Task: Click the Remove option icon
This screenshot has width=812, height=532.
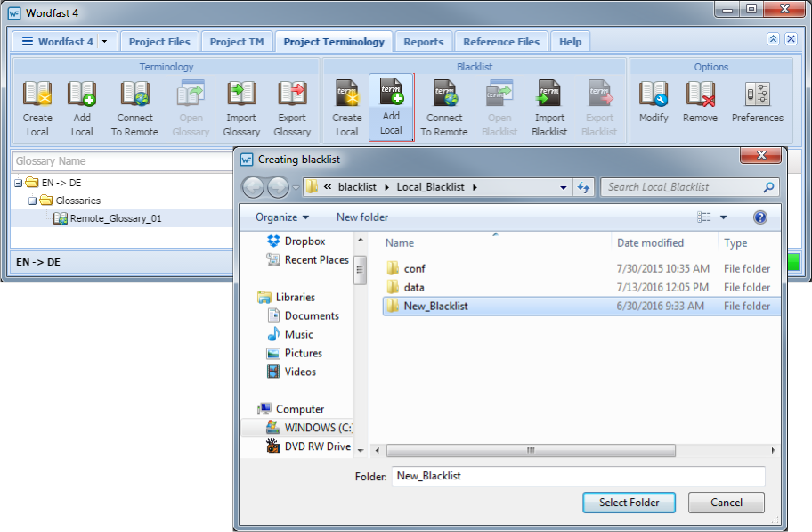Action: (x=700, y=95)
